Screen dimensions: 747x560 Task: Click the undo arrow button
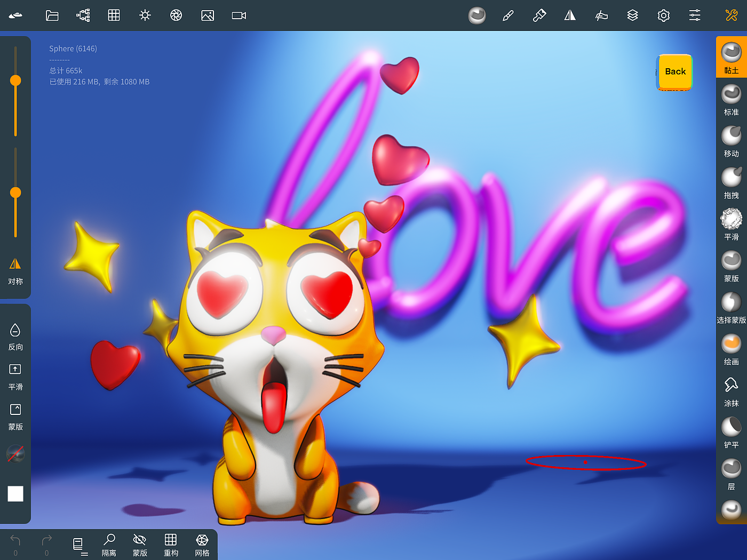pyautogui.click(x=15, y=541)
